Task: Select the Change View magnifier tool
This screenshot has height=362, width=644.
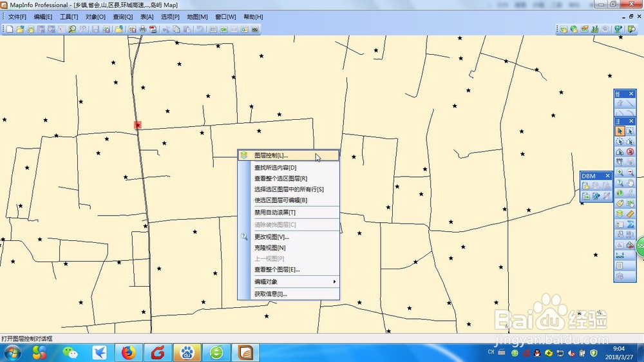Action: click(620, 183)
